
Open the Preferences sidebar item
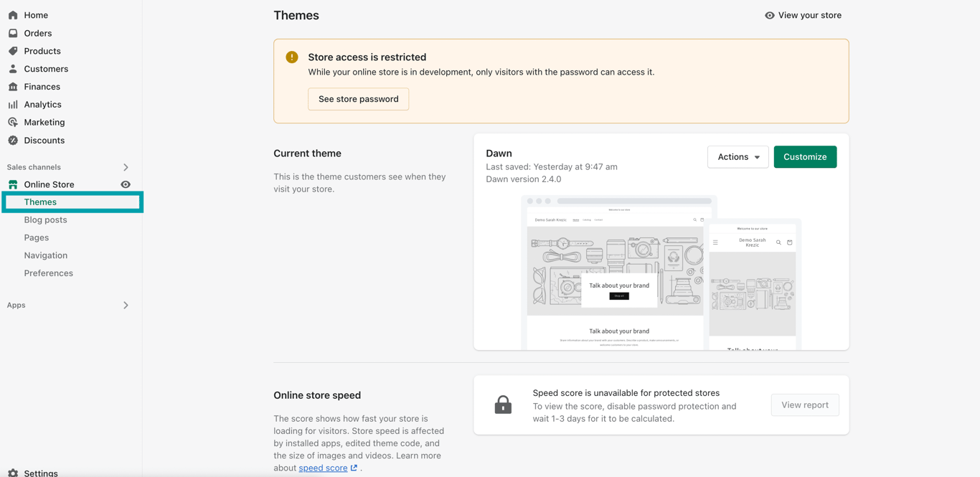point(48,273)
